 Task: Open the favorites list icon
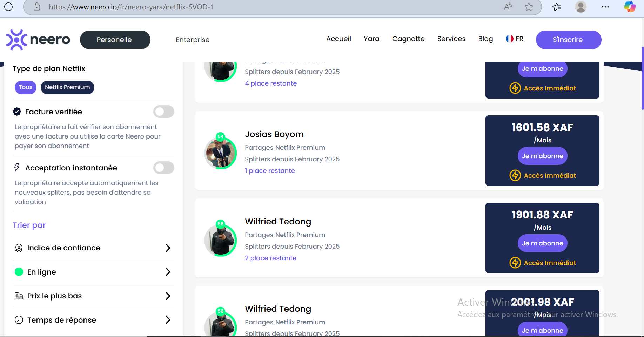tap(557, 7)
